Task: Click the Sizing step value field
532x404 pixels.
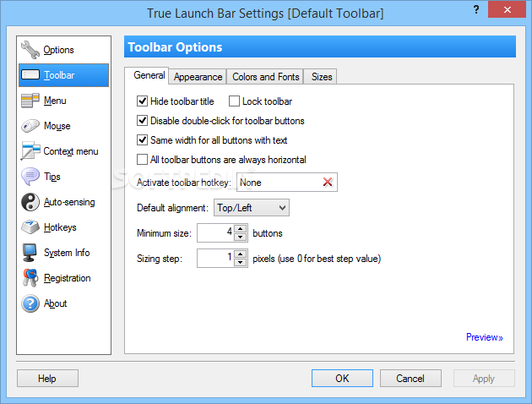Action: (x=215, y=258)
